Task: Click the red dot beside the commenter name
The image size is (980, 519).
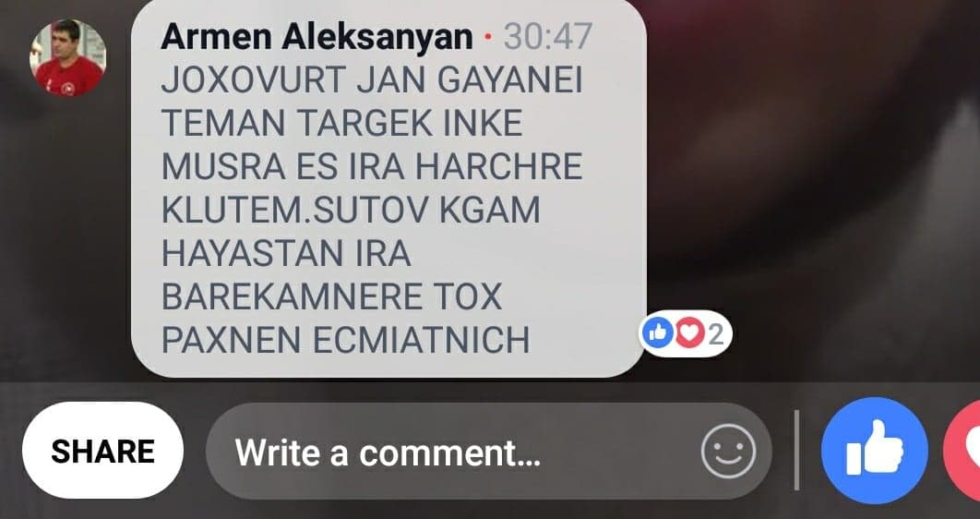Action: 489,38
